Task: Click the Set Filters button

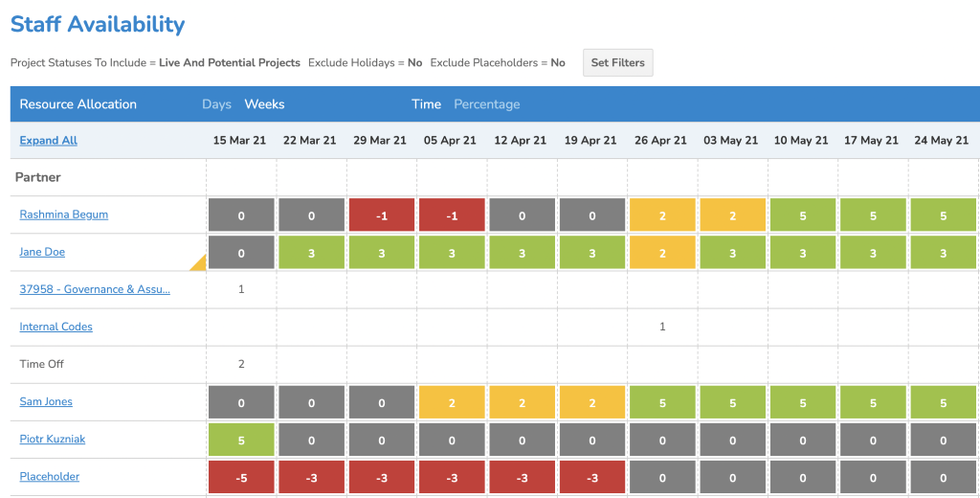Action: [617, 63]
